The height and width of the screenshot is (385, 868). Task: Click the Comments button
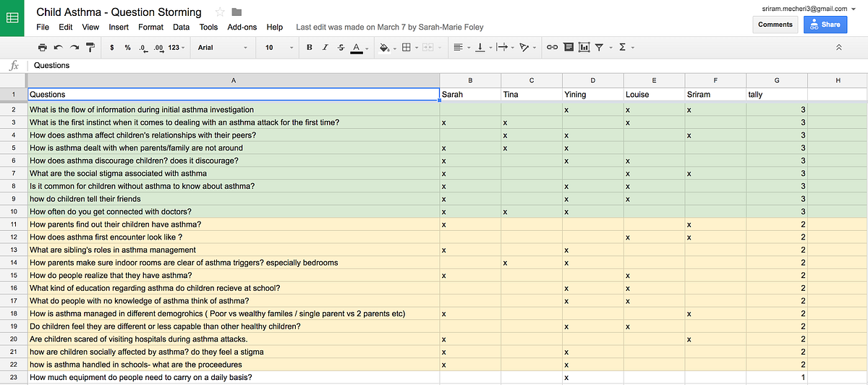[775, 24]
